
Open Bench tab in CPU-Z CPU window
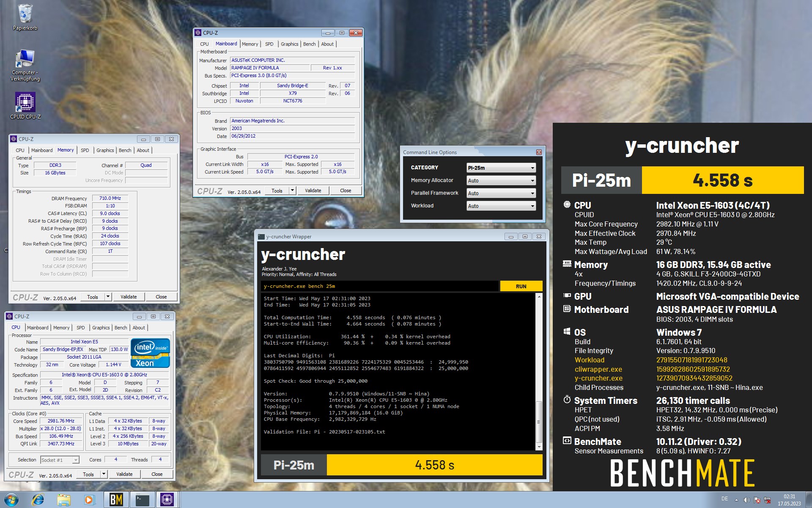(x=121, y=328)
